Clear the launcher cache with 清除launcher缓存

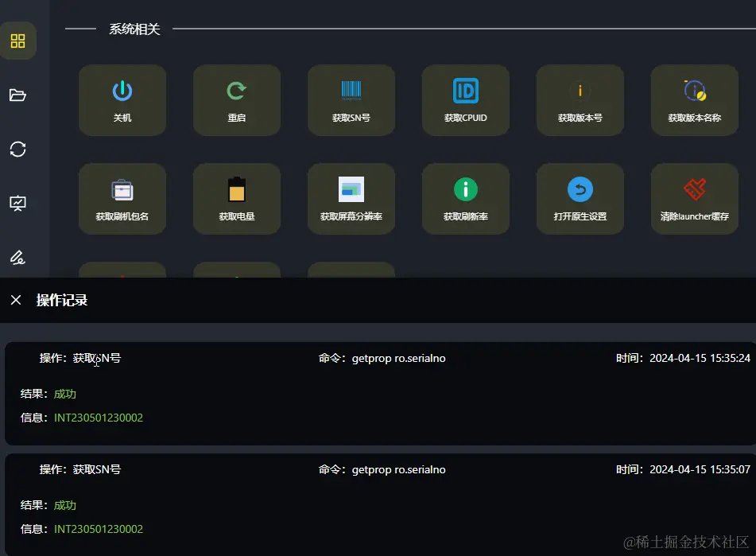(695, 199)
